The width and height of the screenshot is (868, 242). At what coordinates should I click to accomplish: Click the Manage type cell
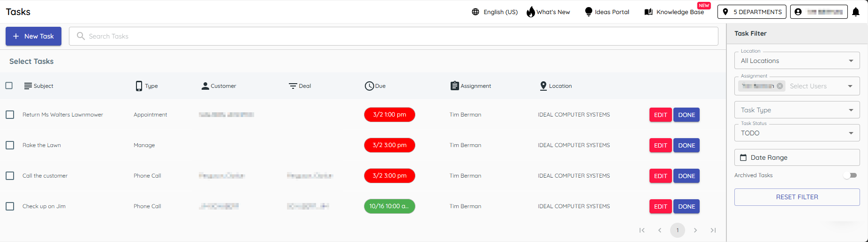(144, 145)
